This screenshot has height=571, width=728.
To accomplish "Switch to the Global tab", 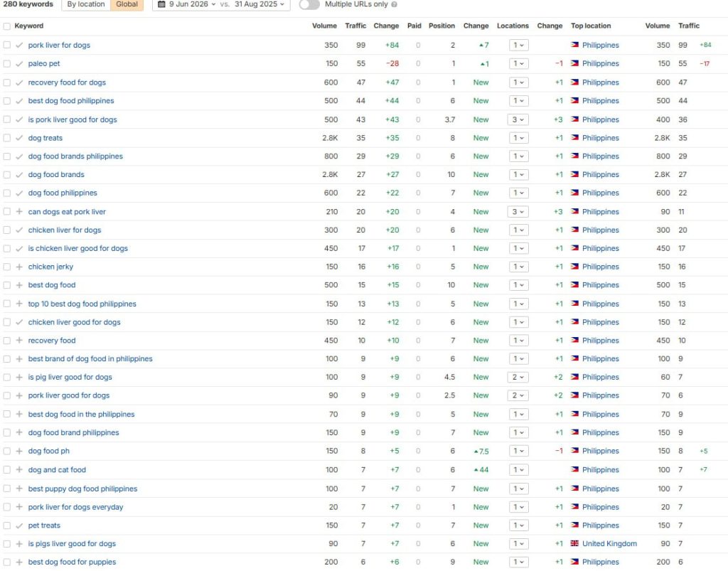I will [127, 4].
